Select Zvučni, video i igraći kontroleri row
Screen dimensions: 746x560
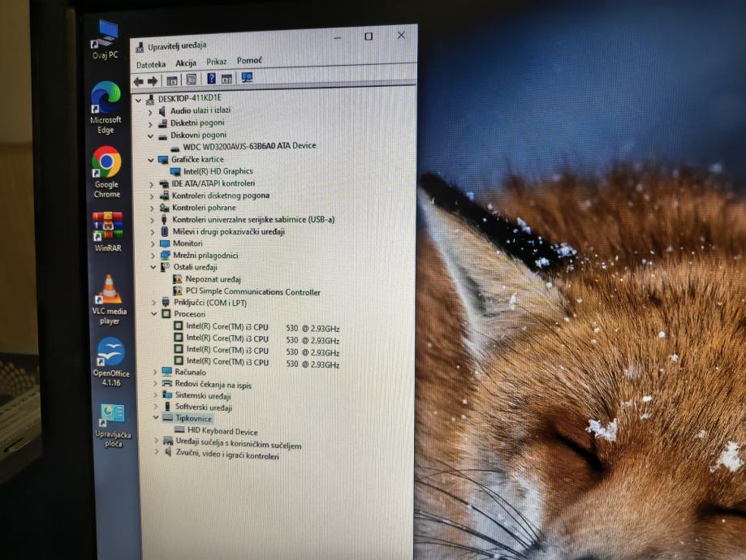(227, 454)
